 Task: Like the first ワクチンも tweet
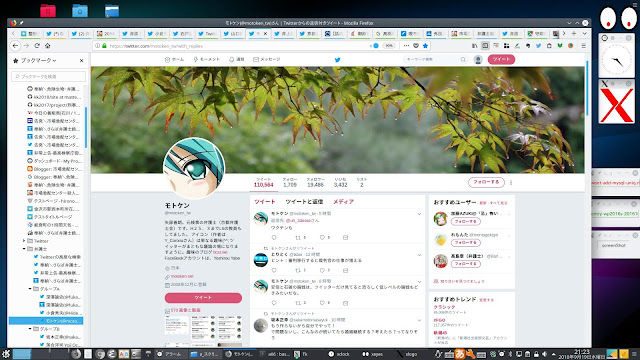point(322,238)
